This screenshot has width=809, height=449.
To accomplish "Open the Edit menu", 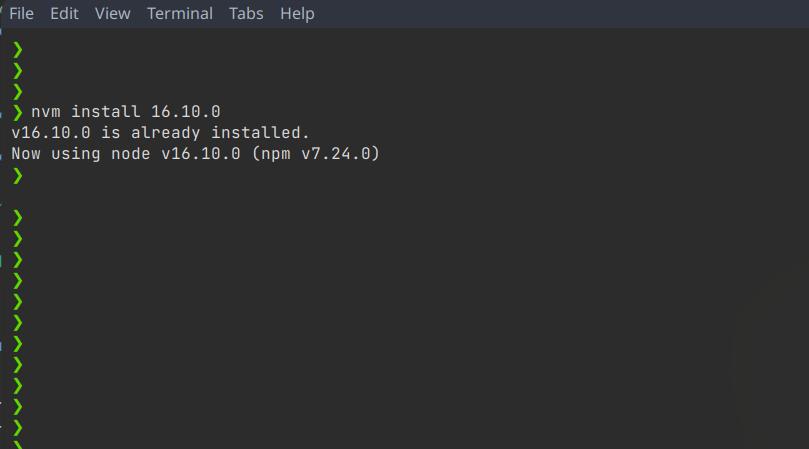I will [64, 13].
